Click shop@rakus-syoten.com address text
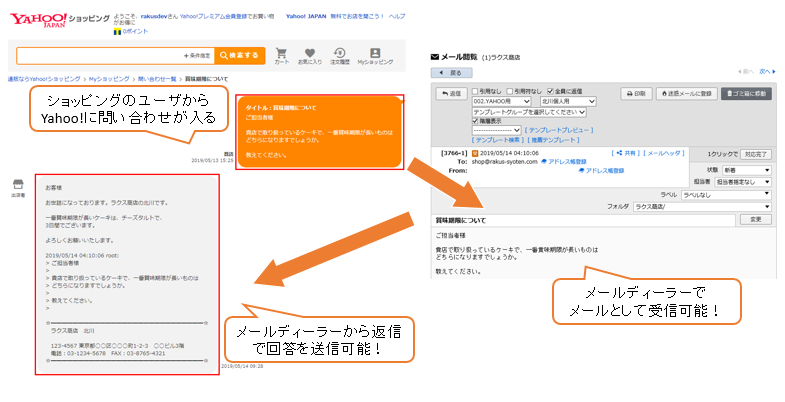This screenshot has height=402, width=785. [504, 162]
